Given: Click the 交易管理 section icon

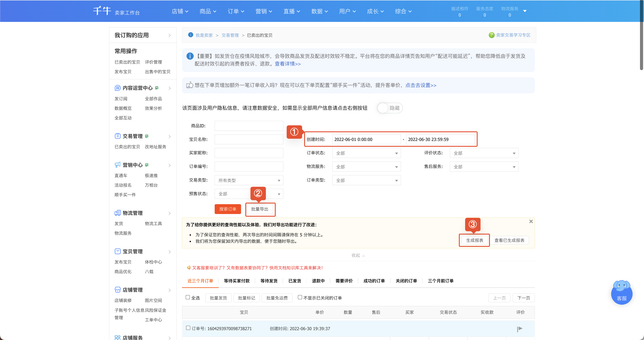Looking at the screenshot, I should tap(117, 136).
